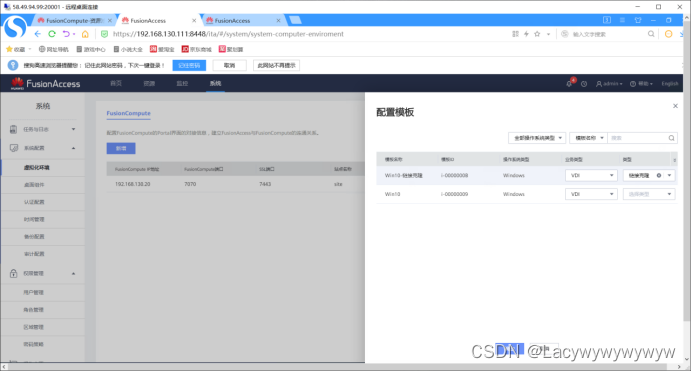Click the 权限管理 lock icon in the sidebar
The image size is (691, 371).
(x=14, y=273)
